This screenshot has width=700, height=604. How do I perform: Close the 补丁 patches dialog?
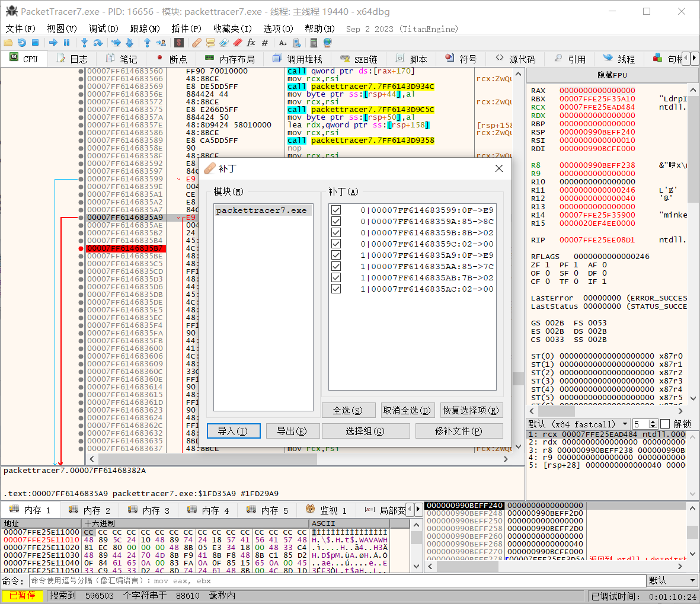point(499,168)
